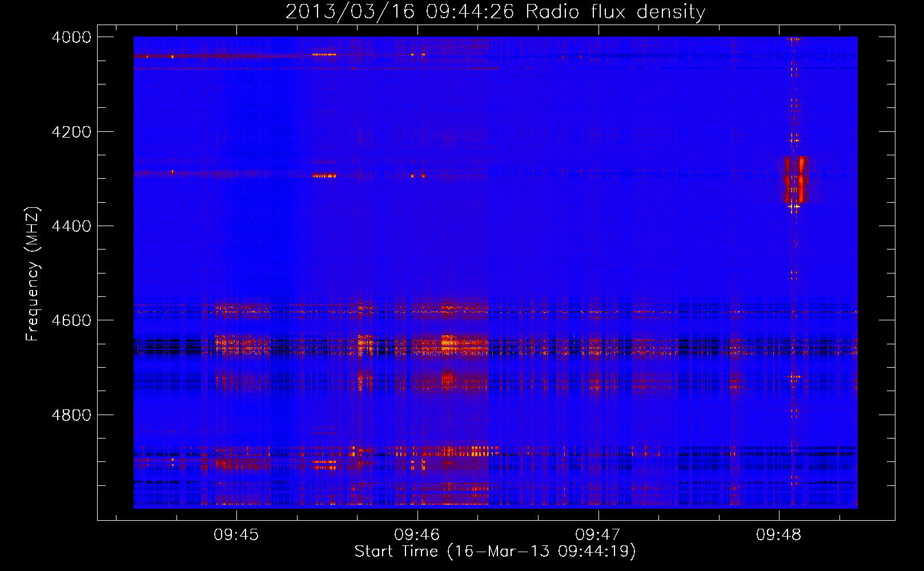Click the 'Start Time (16-Mar-13 09:44:19)' x-axis label
This screenshot has width=924, height=571.
495,552
